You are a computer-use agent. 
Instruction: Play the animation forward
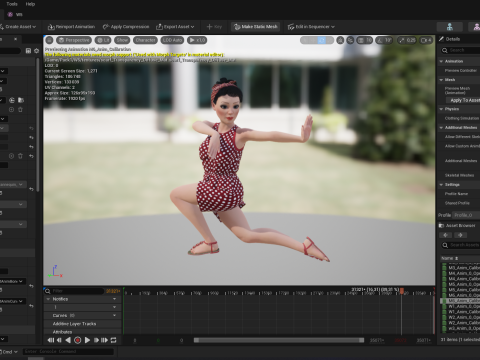pyautogui.click(x=87, y=340)
